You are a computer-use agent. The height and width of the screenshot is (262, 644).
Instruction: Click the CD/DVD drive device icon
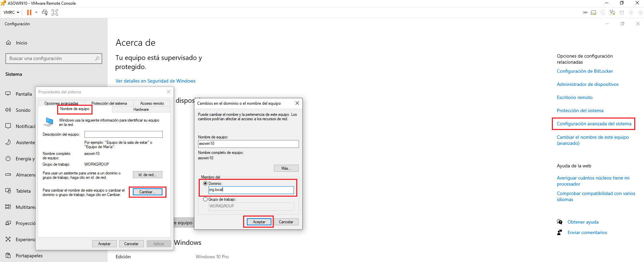coord(603,12)
